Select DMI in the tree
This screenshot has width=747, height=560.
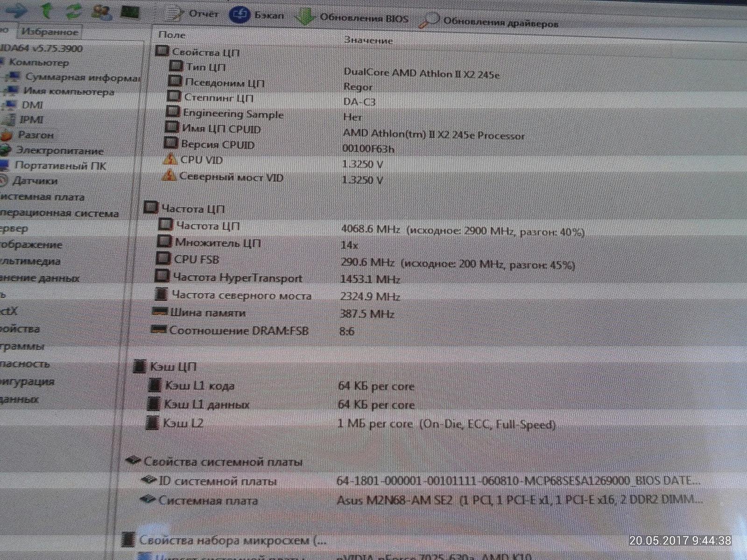pos(32,105)
